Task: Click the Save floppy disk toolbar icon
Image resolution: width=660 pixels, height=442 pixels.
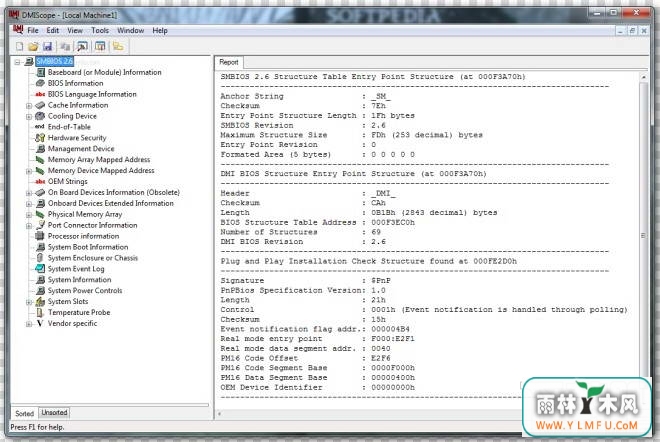Action: tap(47, 46)
